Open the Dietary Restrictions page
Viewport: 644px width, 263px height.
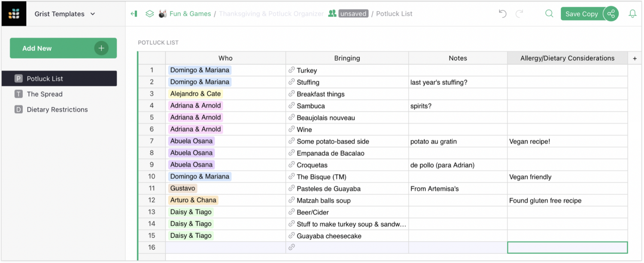(59, 109)
